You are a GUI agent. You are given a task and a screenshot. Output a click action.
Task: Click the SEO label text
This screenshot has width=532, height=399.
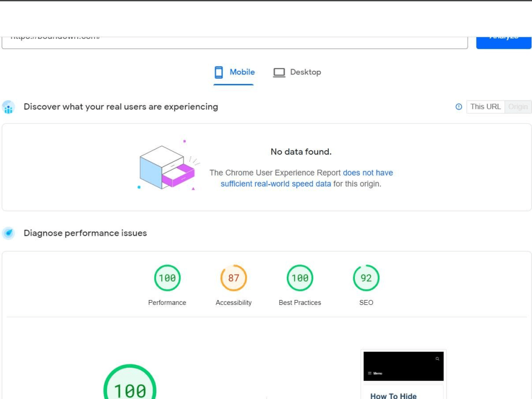366,302
